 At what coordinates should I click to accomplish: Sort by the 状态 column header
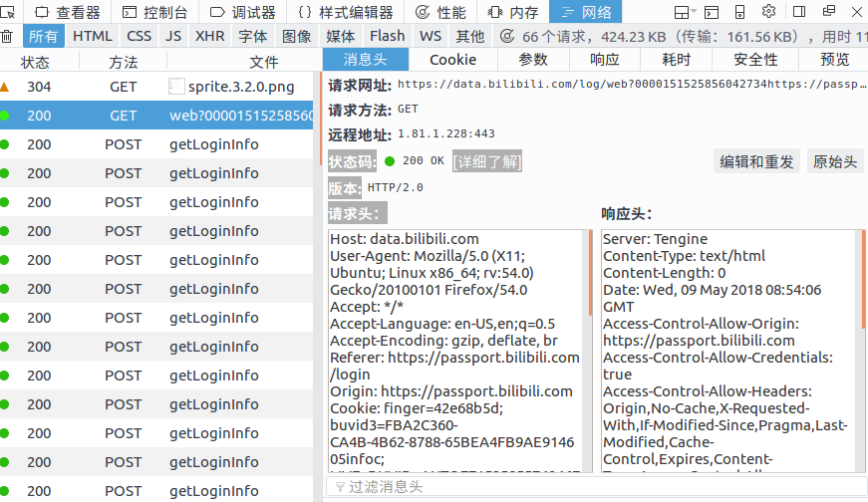point(35,62)
